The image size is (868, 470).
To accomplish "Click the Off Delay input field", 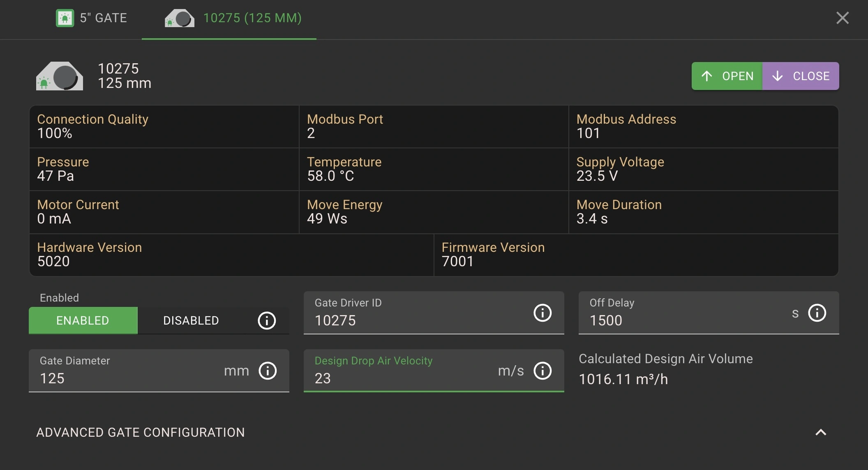I will coord(682,320).
